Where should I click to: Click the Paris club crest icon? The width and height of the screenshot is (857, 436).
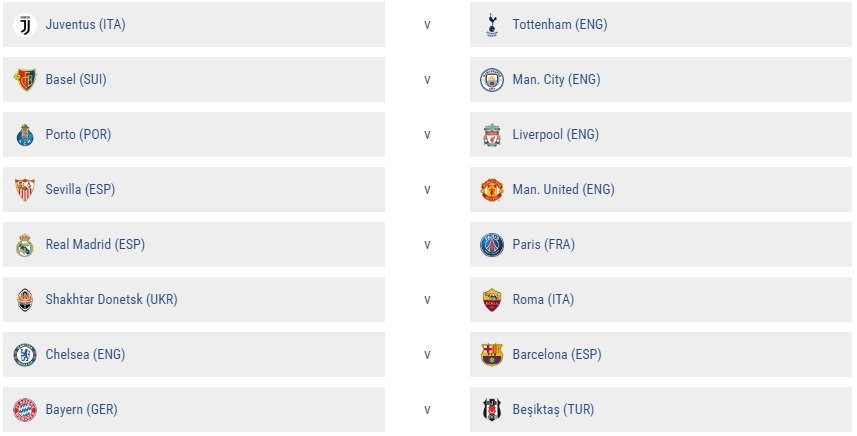coord(491,245)
